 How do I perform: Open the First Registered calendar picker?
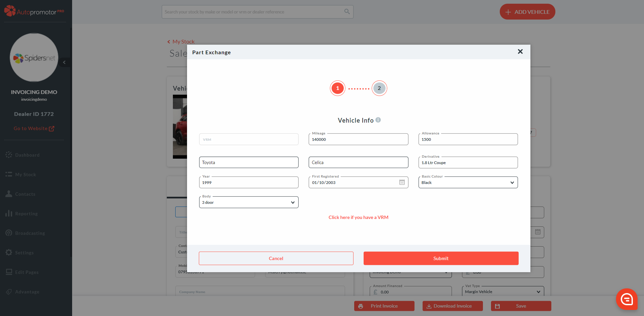pyautogui.click(x=402, y=182)
